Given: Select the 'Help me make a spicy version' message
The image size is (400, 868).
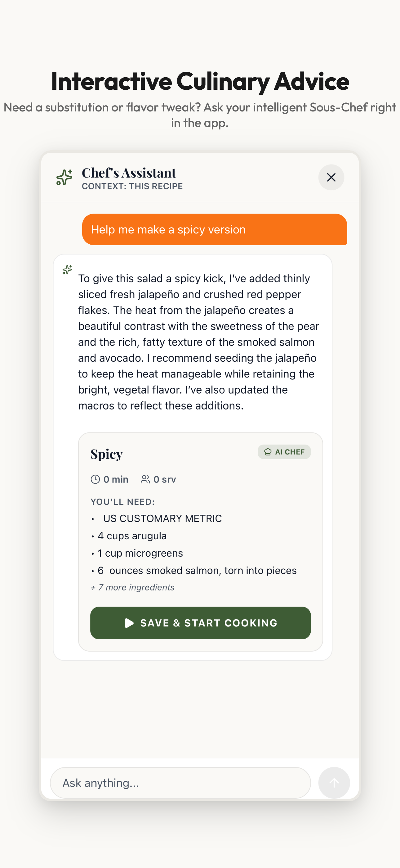Looking at the screenshot, I should tap(215, 229).
